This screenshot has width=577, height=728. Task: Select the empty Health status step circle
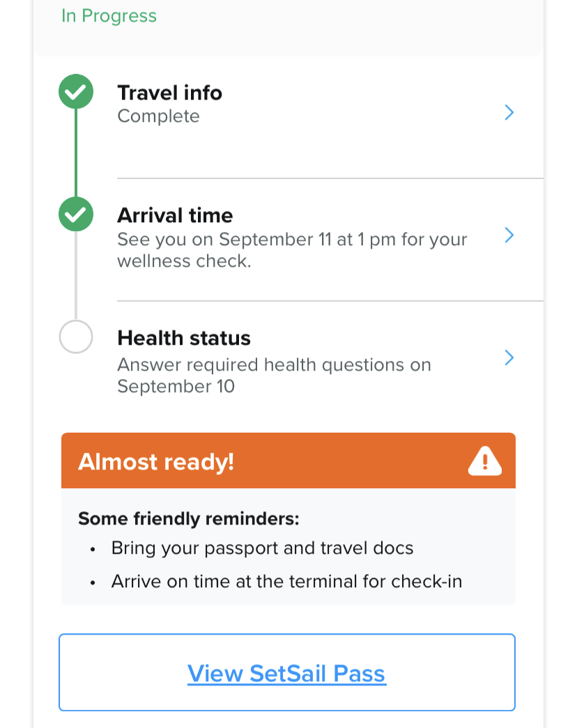tap(76, 336)
